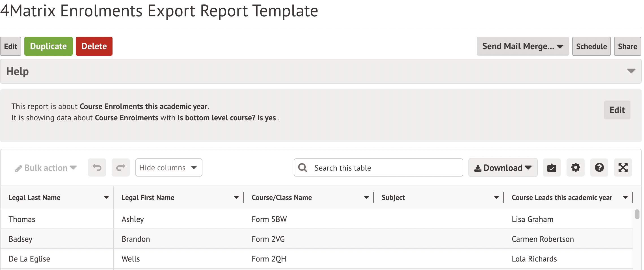Open Legal Last Name column menu

106,198
